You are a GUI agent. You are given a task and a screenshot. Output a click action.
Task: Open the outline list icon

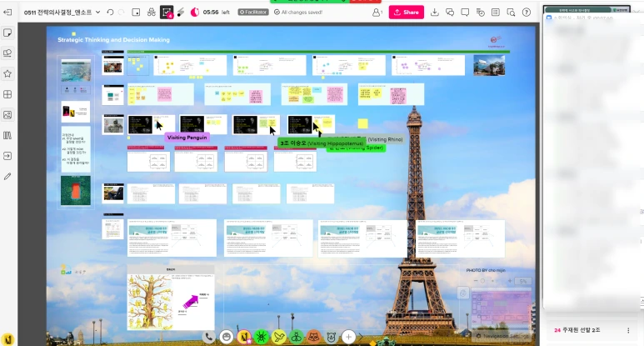point(496,13)
